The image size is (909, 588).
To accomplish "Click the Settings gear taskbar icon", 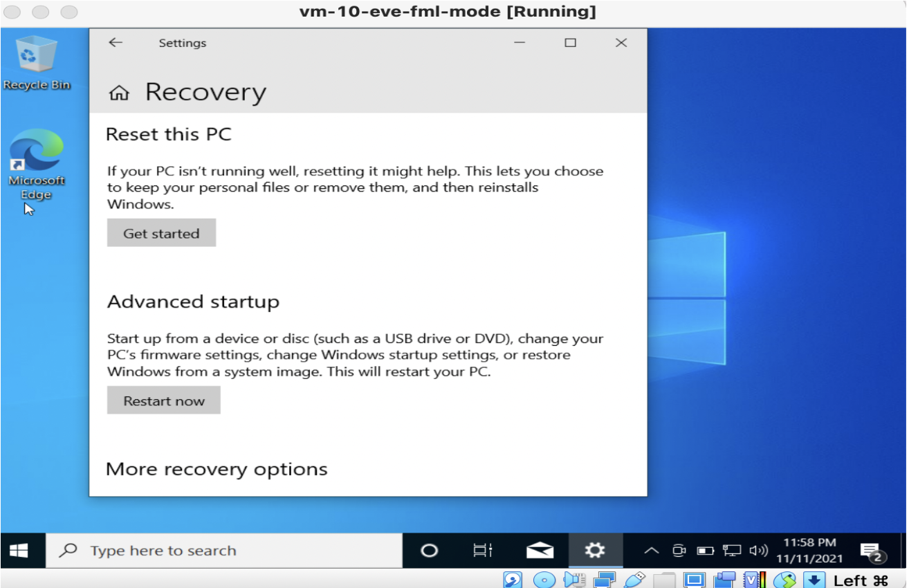I will coord(594,551).
